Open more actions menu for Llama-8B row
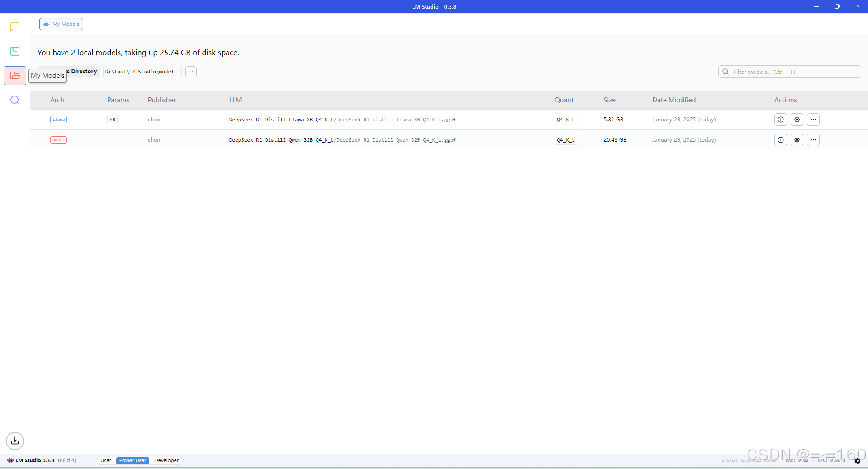868x469 pixels. coord(813,120)
